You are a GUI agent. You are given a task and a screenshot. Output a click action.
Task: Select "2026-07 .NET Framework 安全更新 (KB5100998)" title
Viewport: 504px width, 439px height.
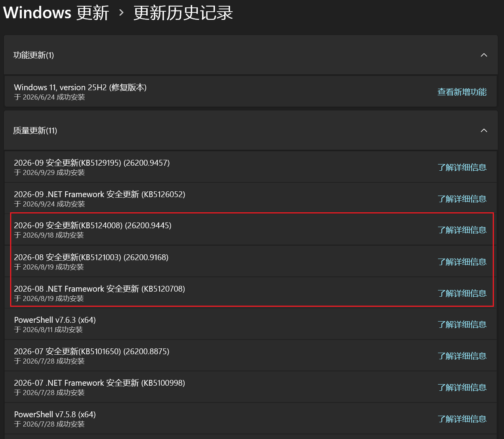[x=99, y=383]
